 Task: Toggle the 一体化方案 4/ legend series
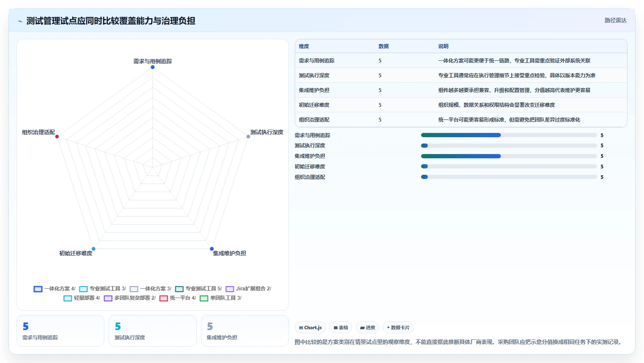[x=54, y=289]
